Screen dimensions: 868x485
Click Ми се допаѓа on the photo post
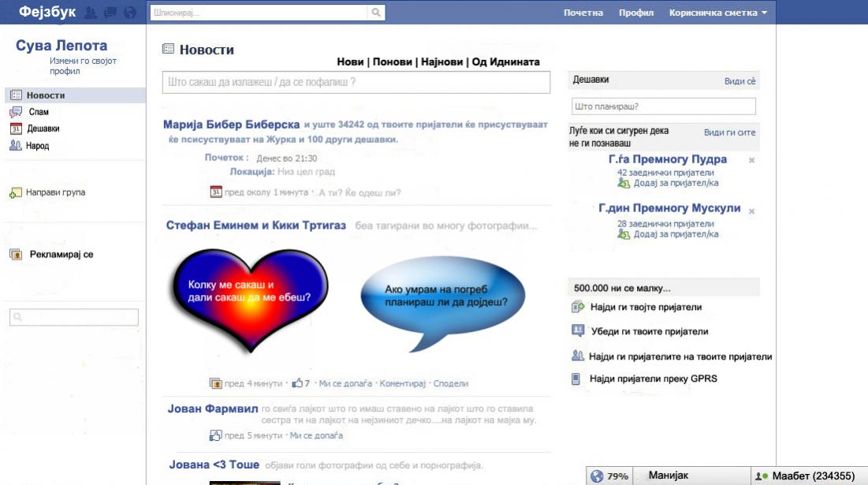point(345,383)
